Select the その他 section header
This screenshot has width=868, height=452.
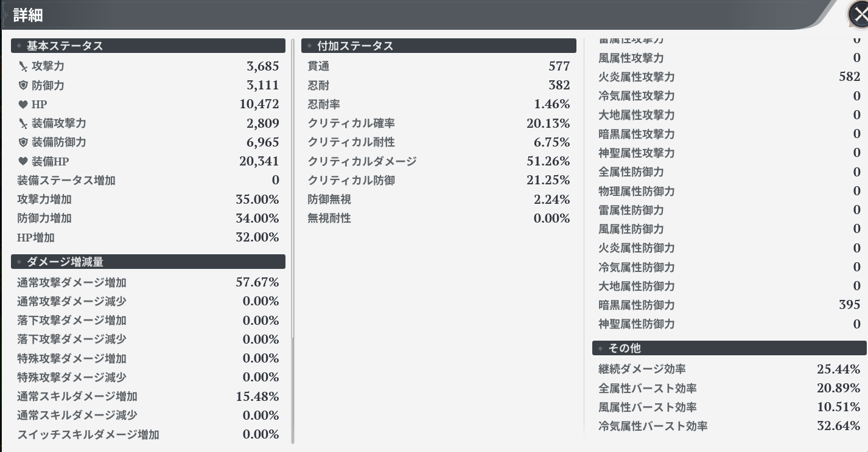[729, 348]
